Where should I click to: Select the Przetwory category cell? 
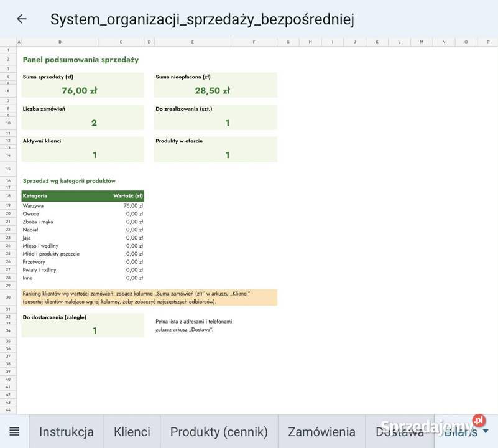click(60, 262)
